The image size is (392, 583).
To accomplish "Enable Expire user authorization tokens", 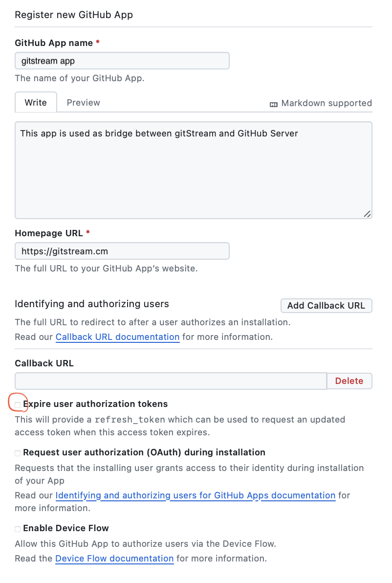I will pos(18,404).
